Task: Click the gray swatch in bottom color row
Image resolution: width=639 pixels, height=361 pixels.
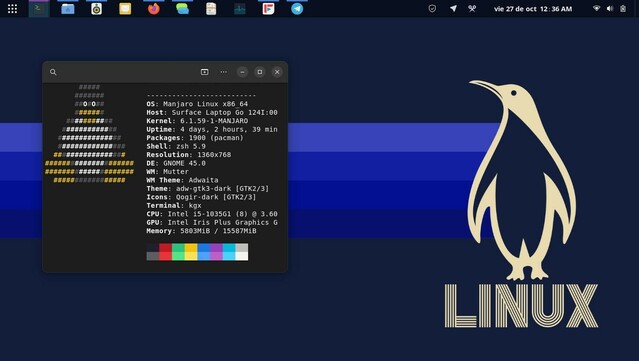Action: coord(152,256)
